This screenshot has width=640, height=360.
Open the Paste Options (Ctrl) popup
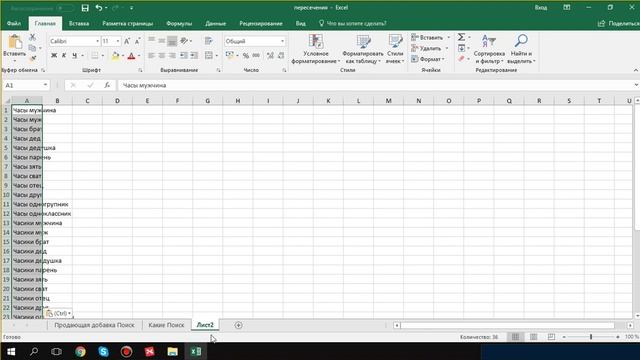(x=58, y=313)
